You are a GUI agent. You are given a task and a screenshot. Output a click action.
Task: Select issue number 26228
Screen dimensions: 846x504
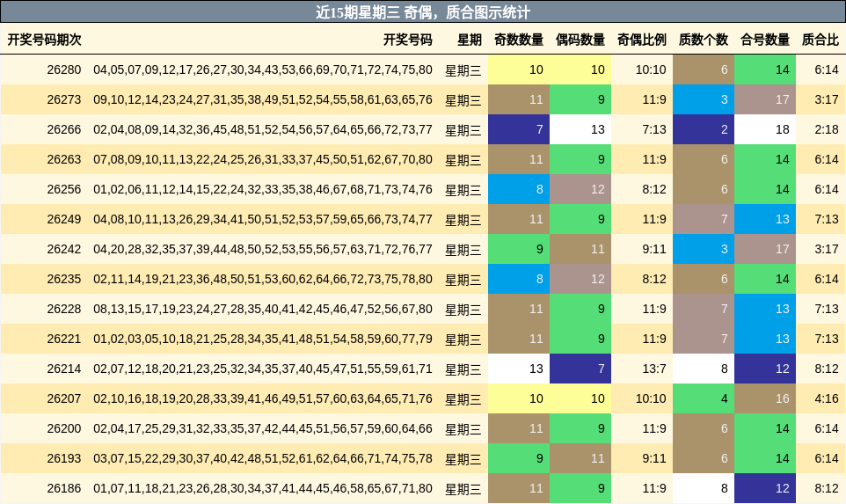click(63, 309)
